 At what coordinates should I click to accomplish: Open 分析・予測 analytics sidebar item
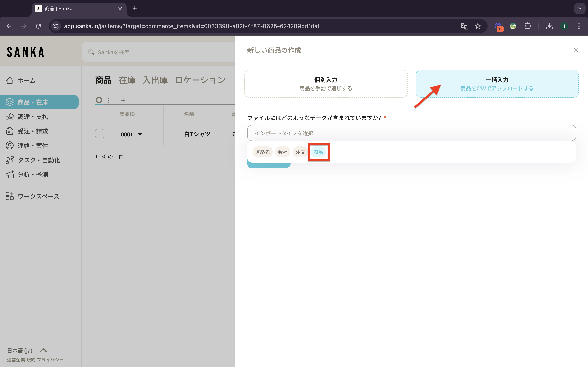pos(33,175)
